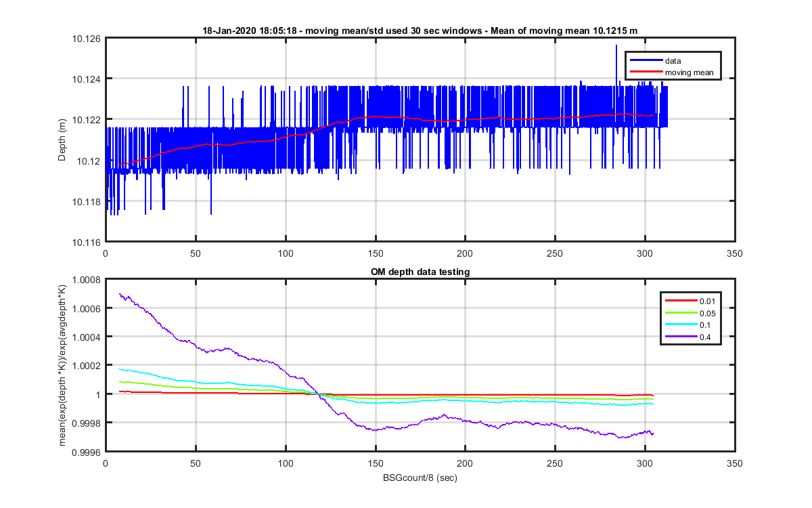Image resolution: width=812 pixels, height=508 pixels.
Task: Select the '350' x-tick under the OM testing plot
Action: [735, 463]
